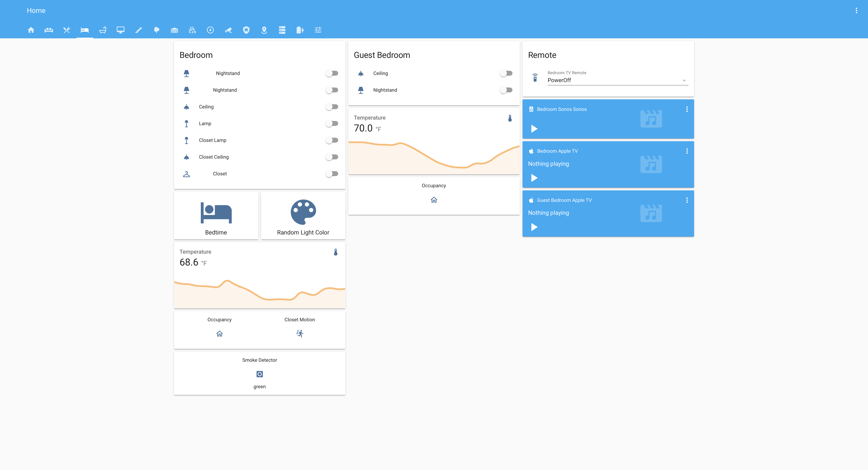Click the Bedtime scene bed icon
Image resolution: width=868 pixels, height=470 pixels.
click(x=216, y=213)
